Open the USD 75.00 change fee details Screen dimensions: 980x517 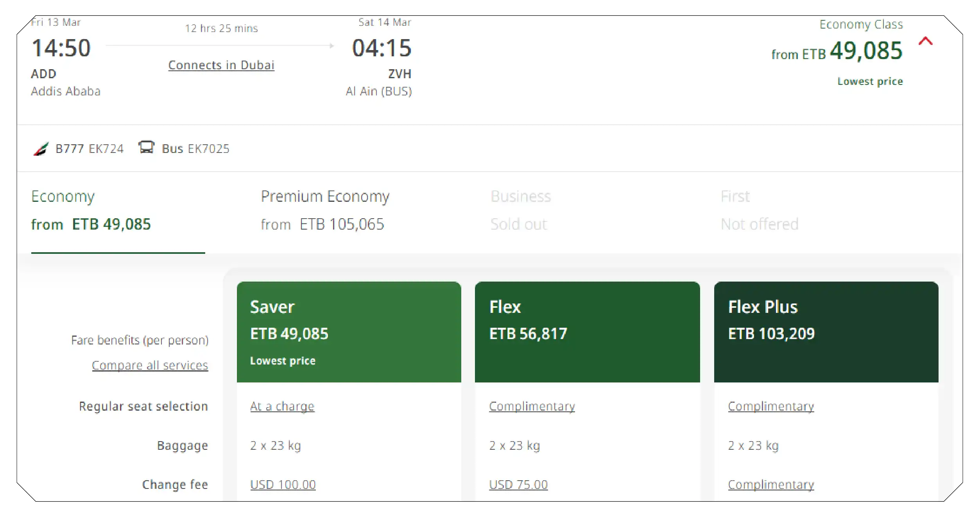[518, 484]
